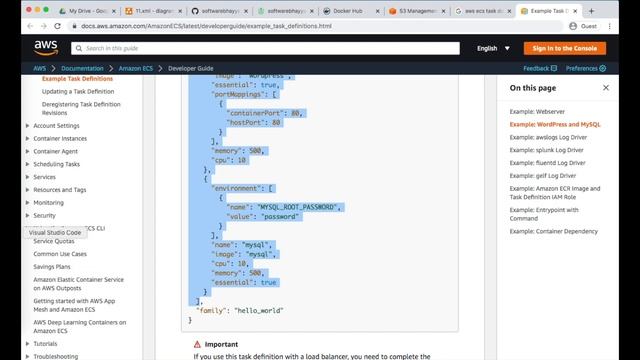This screenshot has height=360, width=640.
Task: Switch to the S3 Management tab
Action: [417, 11]
